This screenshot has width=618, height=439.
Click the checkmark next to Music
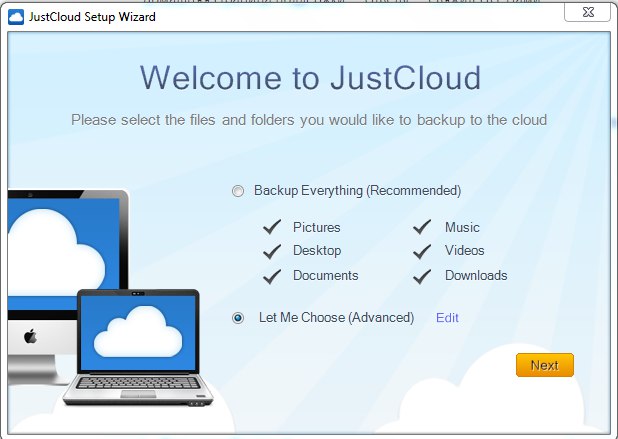point(422,227)
